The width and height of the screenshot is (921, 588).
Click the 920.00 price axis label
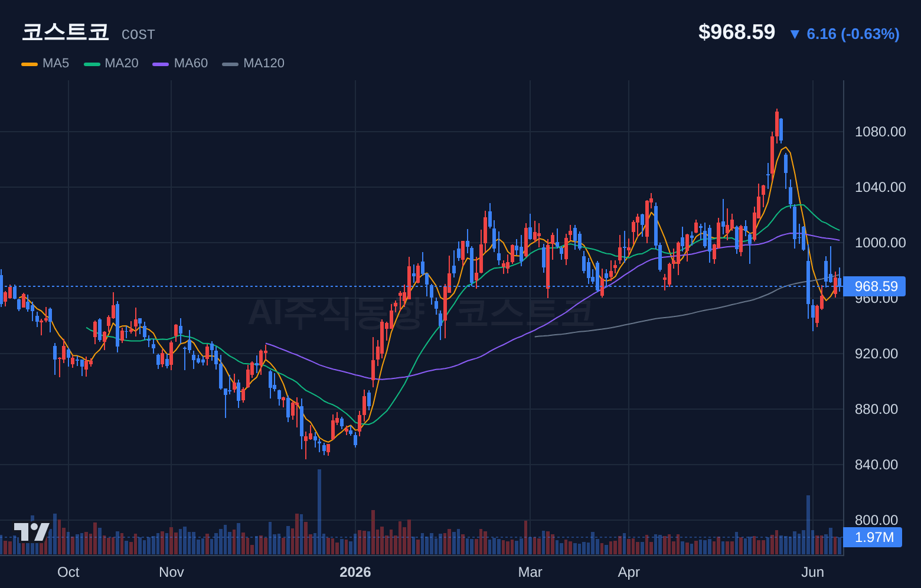[x=876, y=354]
